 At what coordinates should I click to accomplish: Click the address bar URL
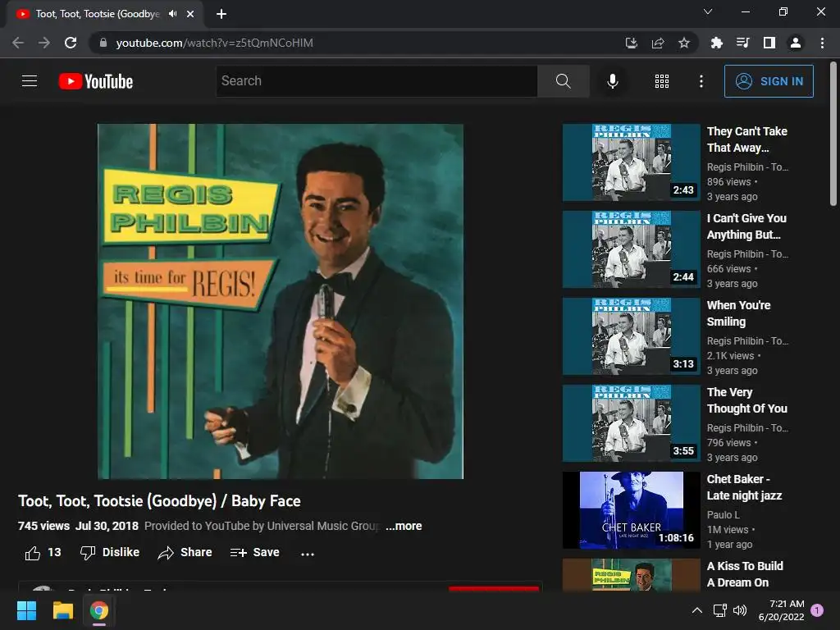click(214, 43)
